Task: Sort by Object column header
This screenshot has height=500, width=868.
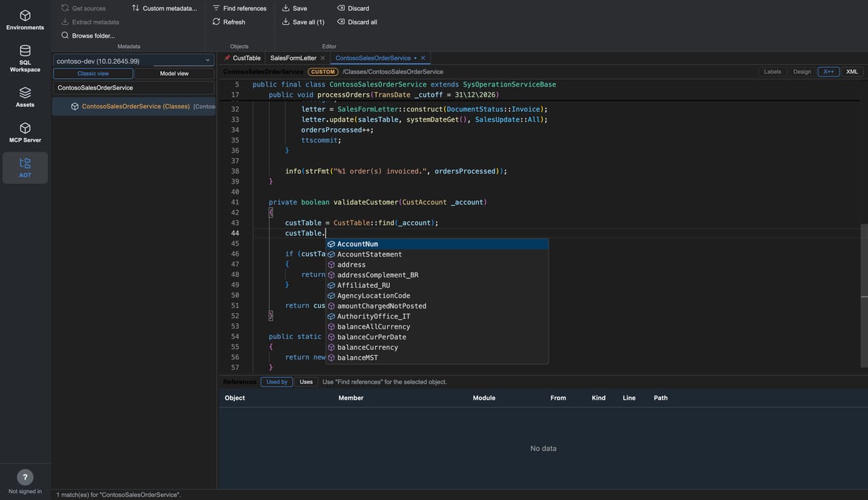Action: 235,398
